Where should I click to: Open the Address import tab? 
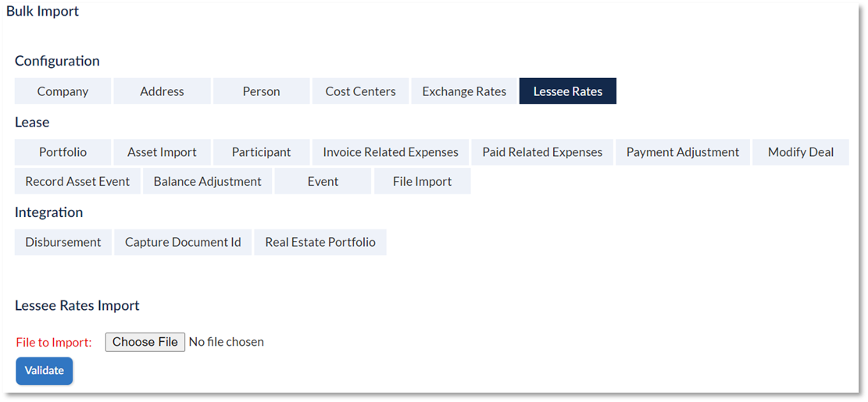pyautogui.click(x=162, y=91)
